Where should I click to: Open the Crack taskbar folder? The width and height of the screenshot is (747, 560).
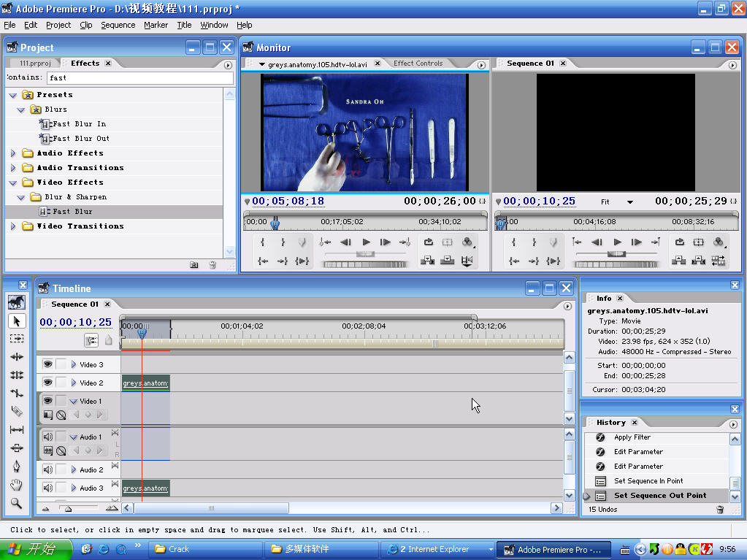pos(205,549)
